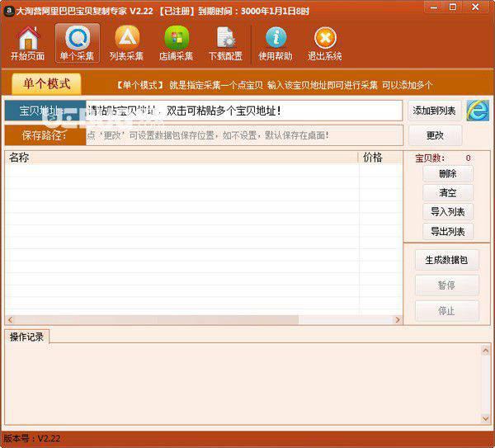Click the 删除 button
Viewport: 495px width, 448px height.
[448, 173]
